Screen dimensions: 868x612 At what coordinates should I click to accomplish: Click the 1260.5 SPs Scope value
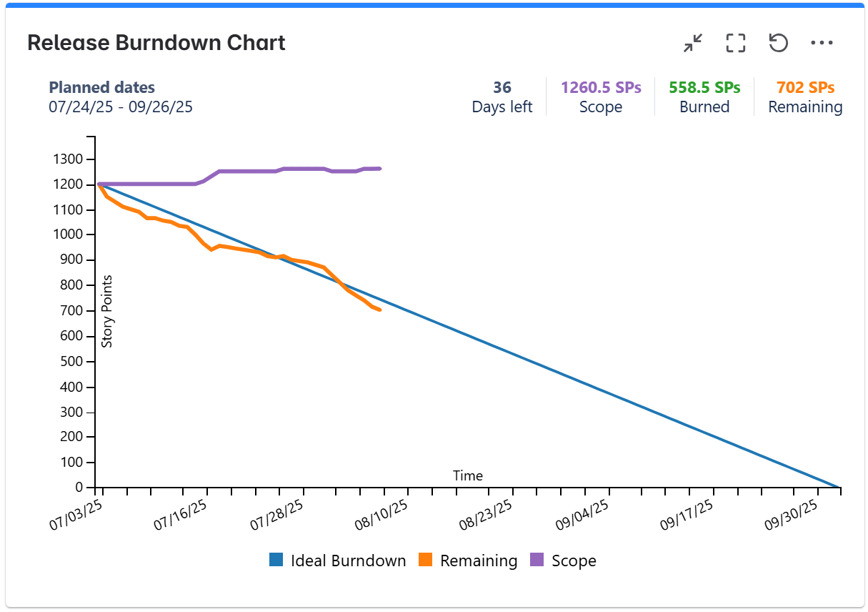pyautogui.click(x=601, y=88)
